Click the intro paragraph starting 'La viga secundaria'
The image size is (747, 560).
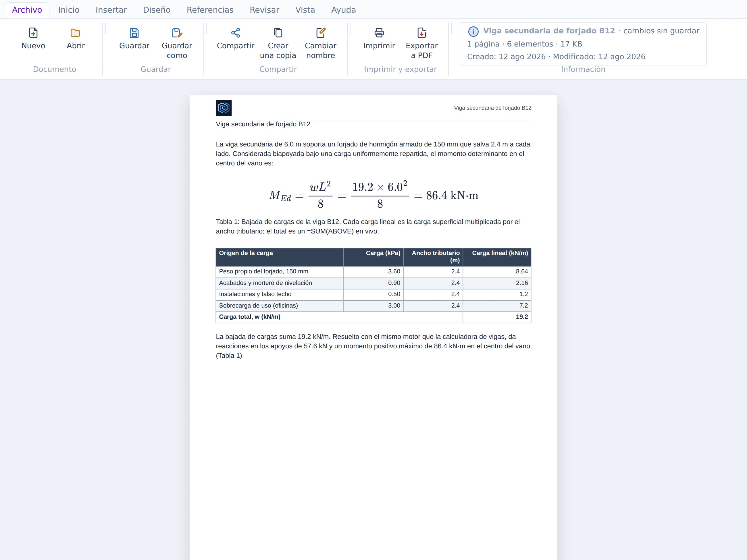pos(373,154)
